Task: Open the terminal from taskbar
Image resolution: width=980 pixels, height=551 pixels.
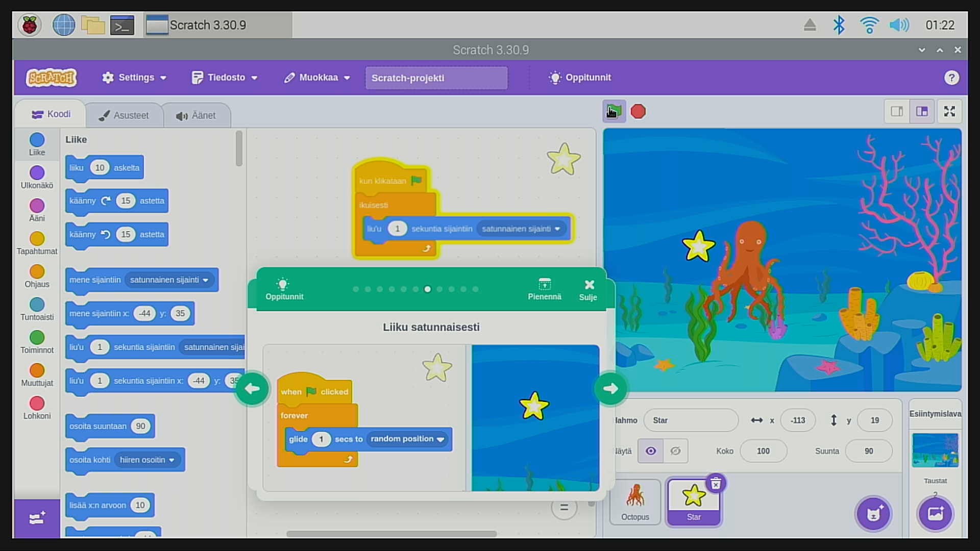Action: click(x=122, y=25)
